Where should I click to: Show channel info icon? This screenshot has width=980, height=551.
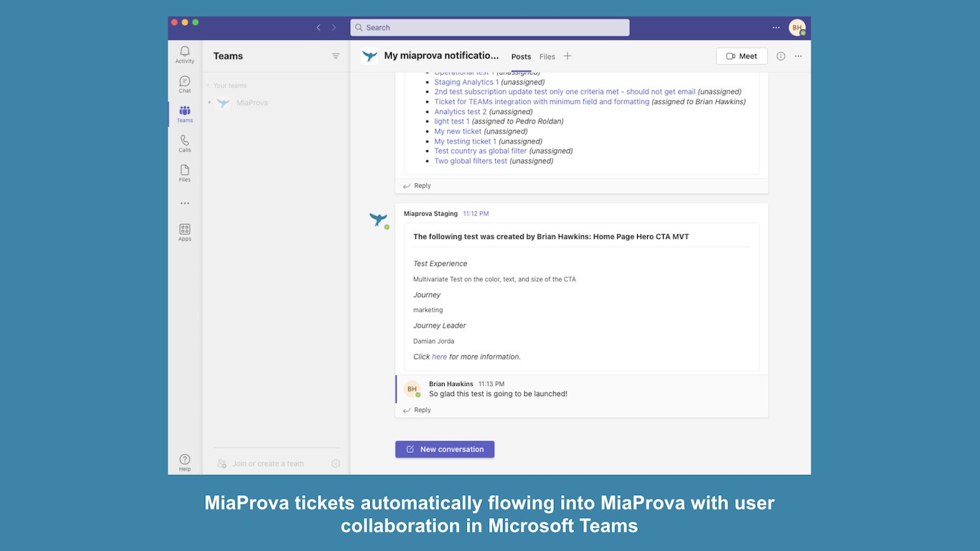point(781,56)
